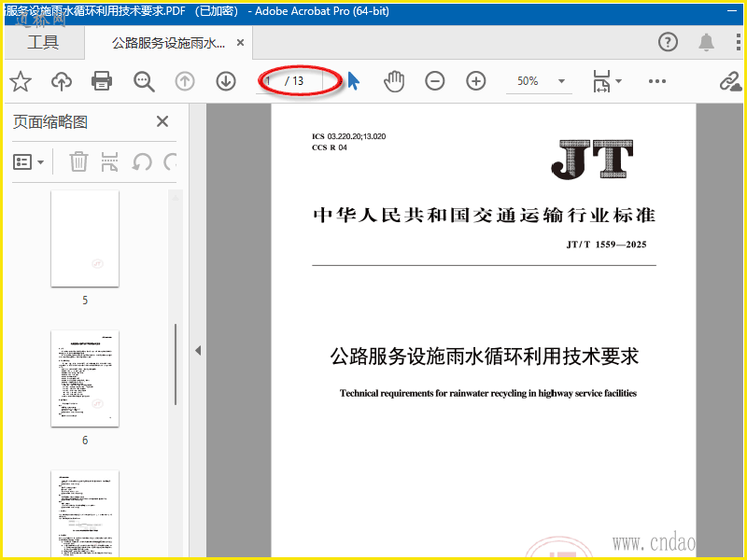Switch to the 工具 tab
747x560 pixels.
pos(43,42)
